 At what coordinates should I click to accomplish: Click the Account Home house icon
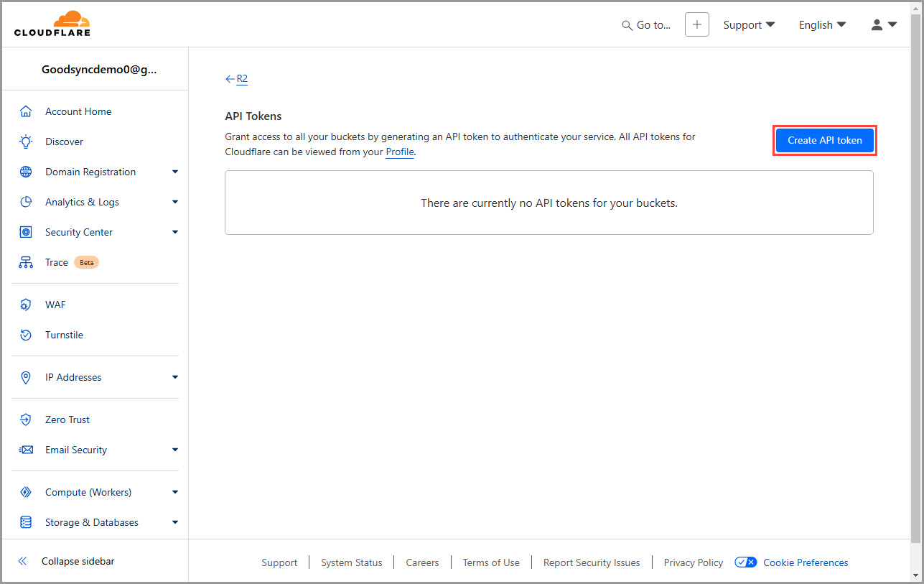point(26,111)
